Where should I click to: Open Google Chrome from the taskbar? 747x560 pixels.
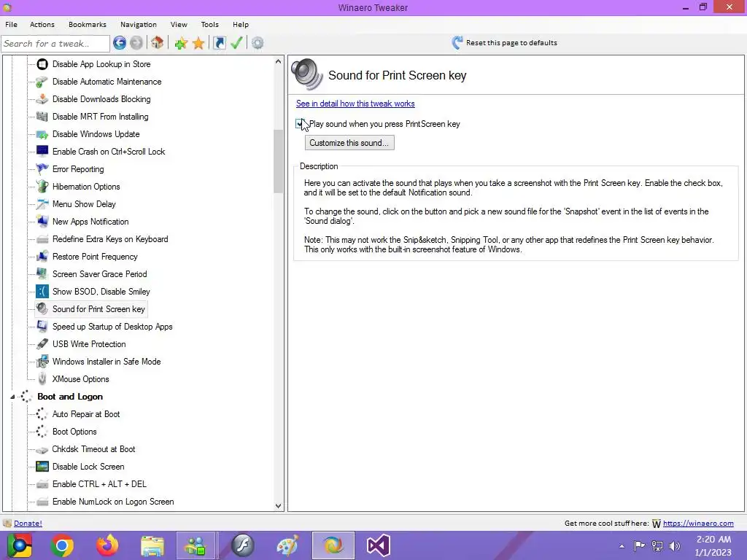63,545
